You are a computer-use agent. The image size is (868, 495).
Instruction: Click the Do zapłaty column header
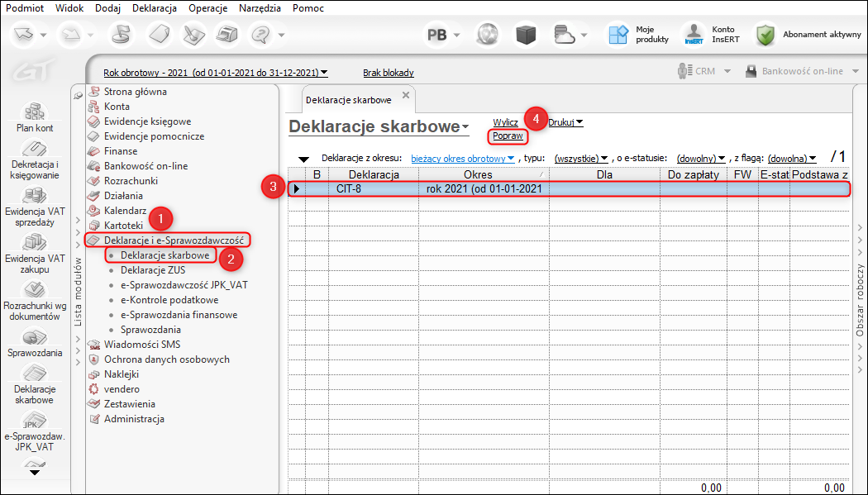coord(693,174)
